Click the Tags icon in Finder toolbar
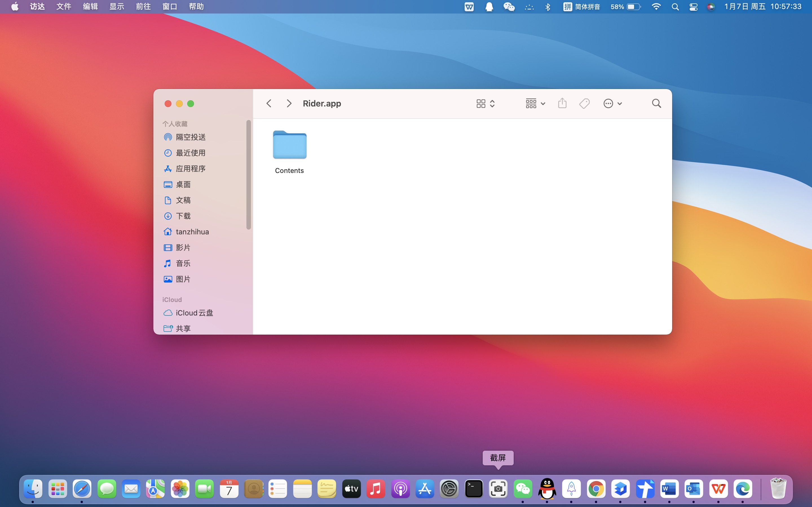 (x=584, y=103)
